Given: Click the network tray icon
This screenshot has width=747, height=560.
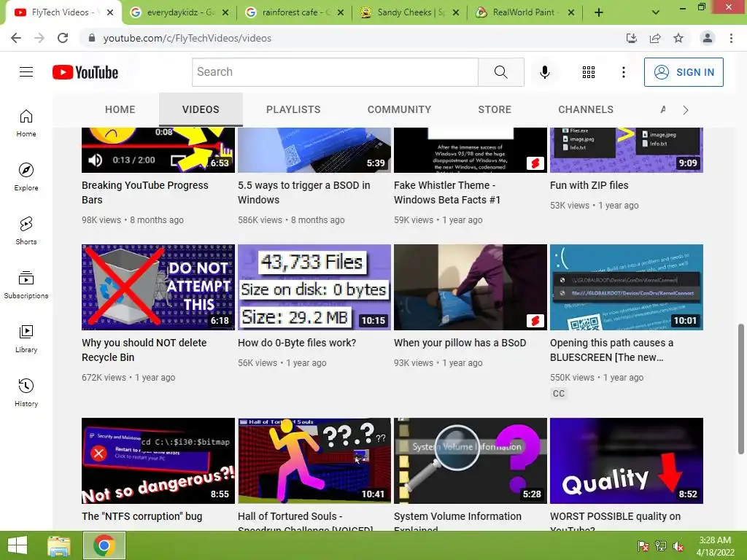Looking at the screenshot, I should click(x=660, y=546).
